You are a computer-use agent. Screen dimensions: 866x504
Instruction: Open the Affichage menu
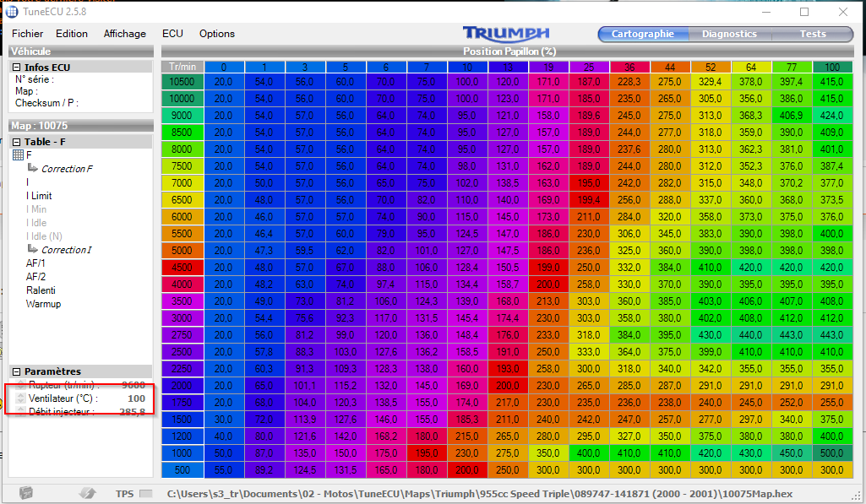click(125, 34)
